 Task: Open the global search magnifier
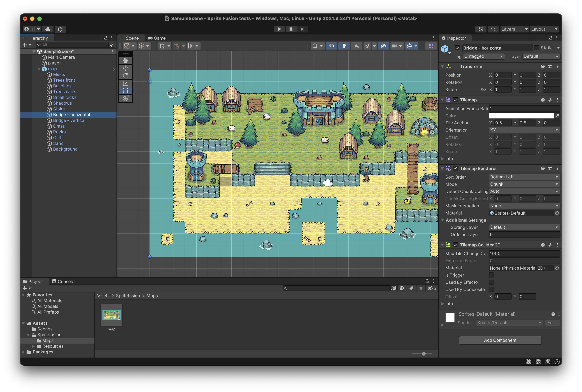click(493, 29)
